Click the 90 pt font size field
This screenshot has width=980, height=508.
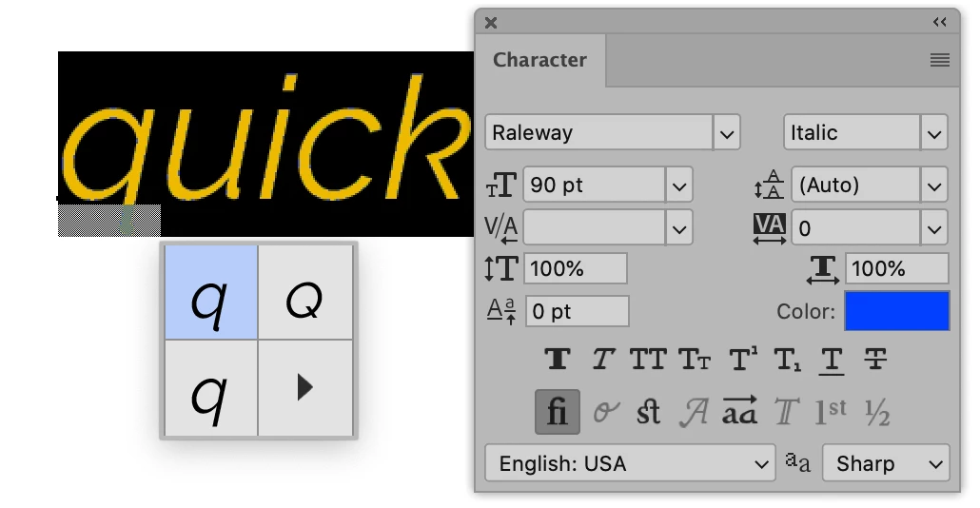coord(595,185)
